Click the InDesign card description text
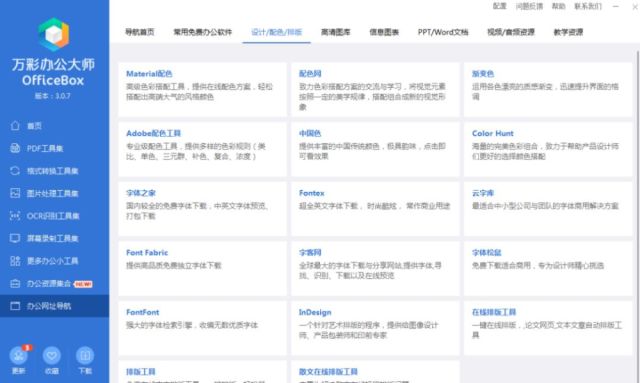Image resolution: width=640 pixels, height=383 pixels. click(x=369, y=330)
